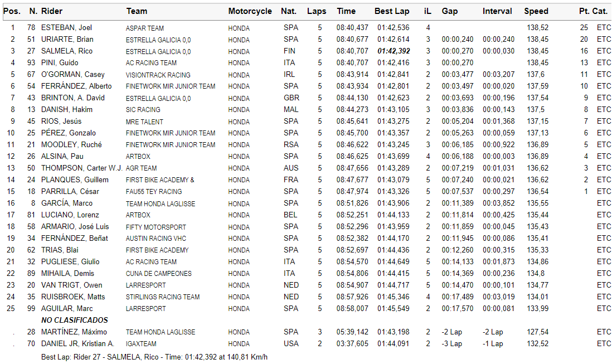This screenshot has height=364, width=612.
Task: Click the 'Interval' column header
Action: point(497,11)
